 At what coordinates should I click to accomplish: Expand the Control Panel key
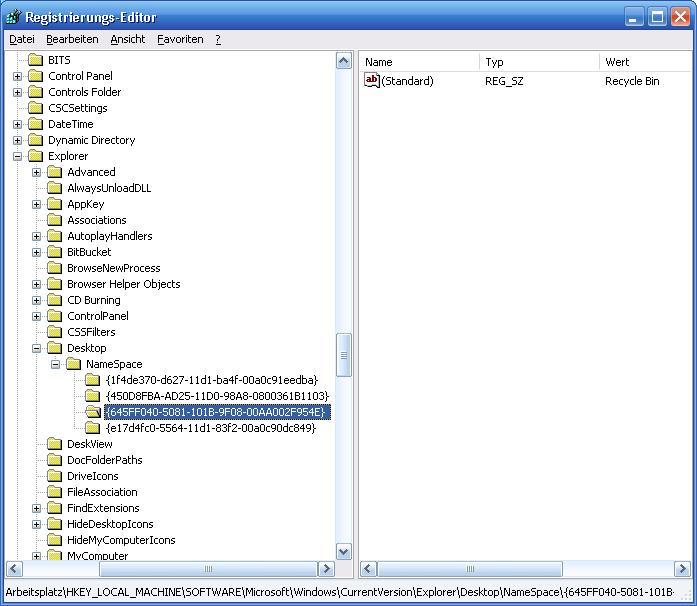click(x=17, y=76)
